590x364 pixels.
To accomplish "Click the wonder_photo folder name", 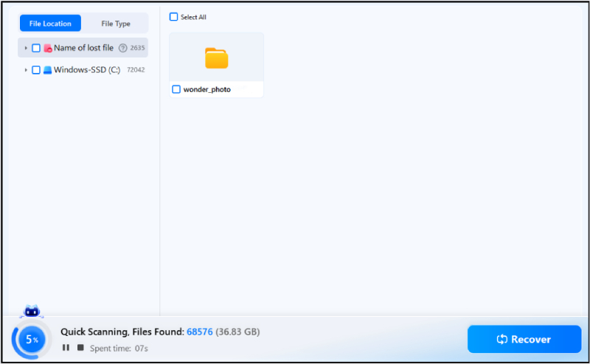I will coord(207,89).
